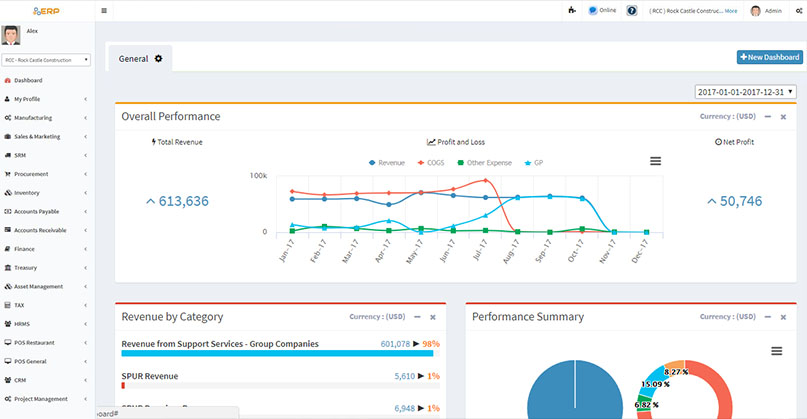The height and width of the screenshot is (419, 807).
Task: Click the 601,078 revenue amount
Action: pyautogui.click(x=395, y=344)
